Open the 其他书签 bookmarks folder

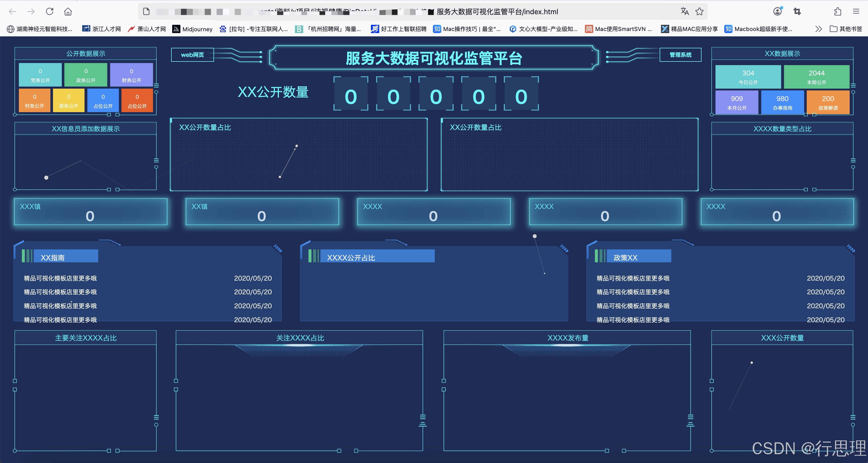click(846, 29)
